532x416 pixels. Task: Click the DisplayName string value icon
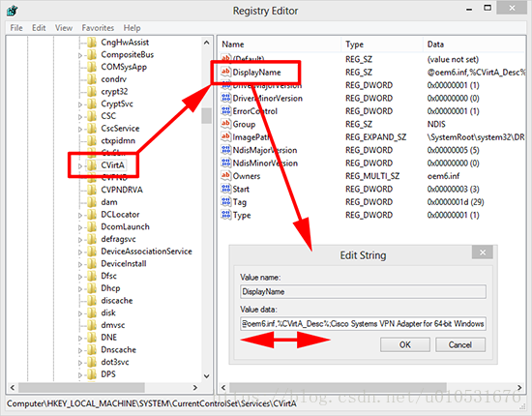pos(225,72)
